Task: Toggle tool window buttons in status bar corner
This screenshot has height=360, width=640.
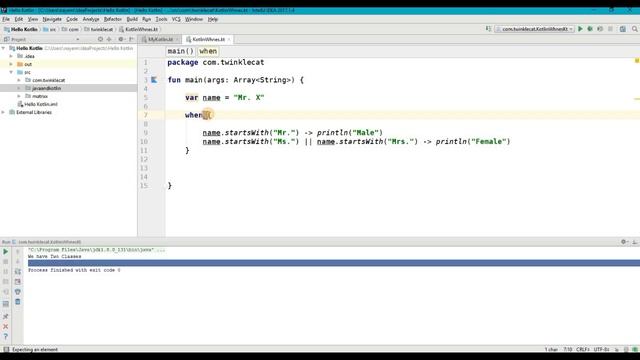Action: click(6, 349)
